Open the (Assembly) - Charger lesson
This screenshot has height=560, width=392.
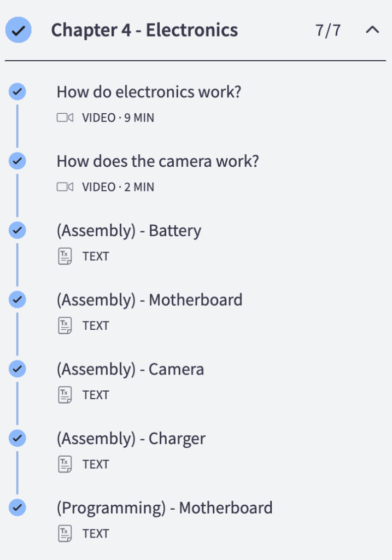coord(131,439)
